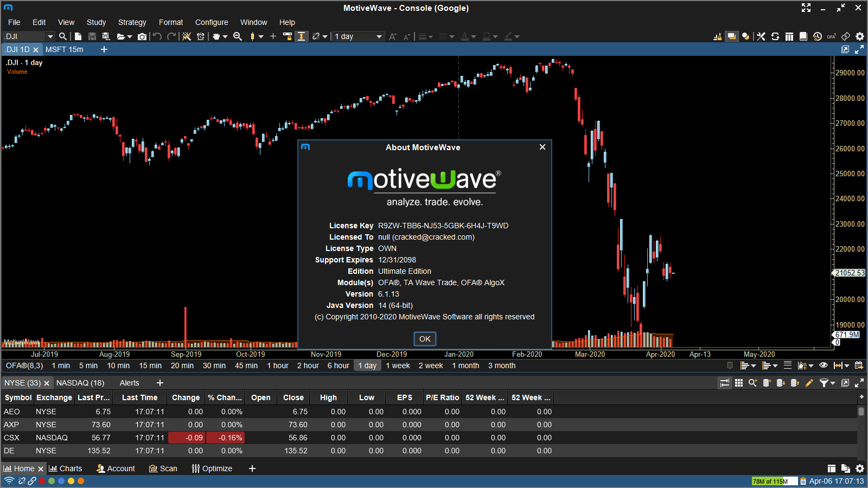Open the Study menu
Viewport: 868px width, 488px height.
coord(96,22)
